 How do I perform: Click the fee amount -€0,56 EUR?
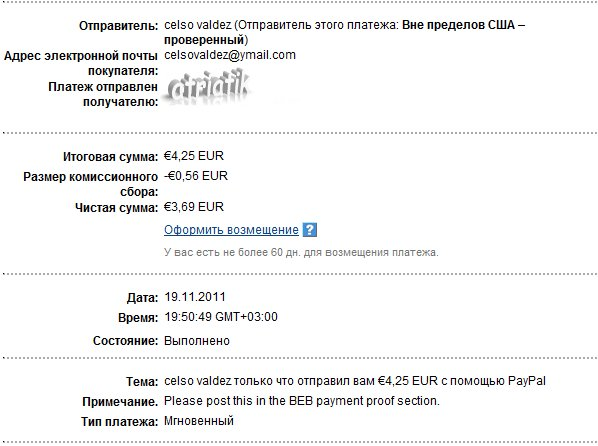tap(196, 176)
